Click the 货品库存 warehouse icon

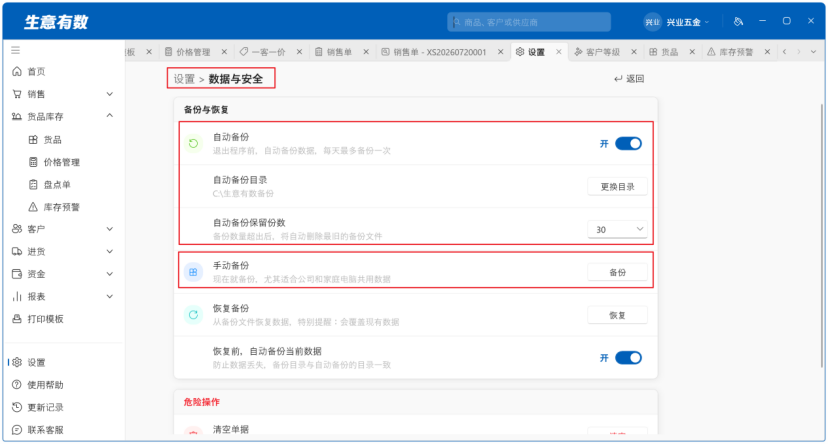pos(17,116)
